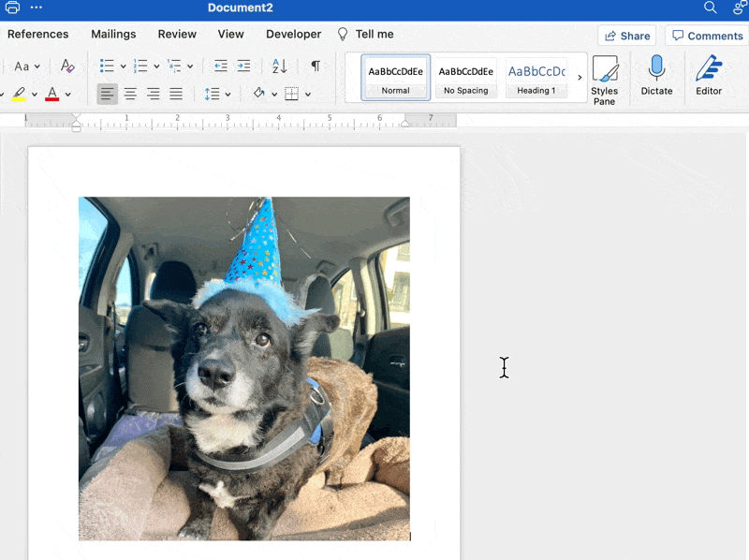Apply numbered list
Viewport: 749px width, 560px height.
(x=140, y=66)
